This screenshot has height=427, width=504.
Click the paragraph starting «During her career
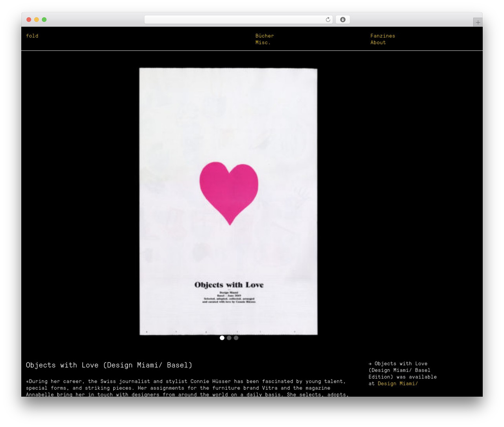[x=187, y=388]
